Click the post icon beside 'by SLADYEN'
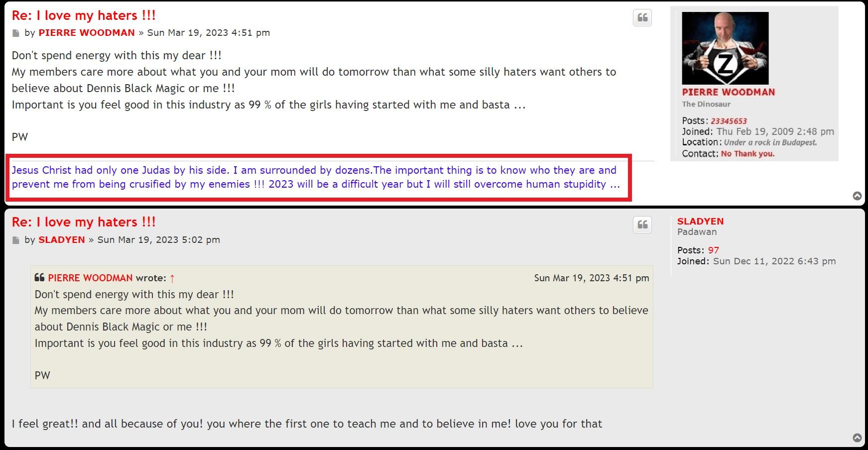The image size is (868, 450). point(16,240)
